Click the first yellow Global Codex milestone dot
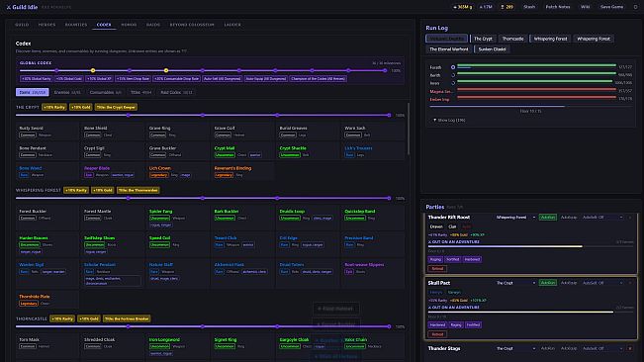Screen dimensions: 644x362 pyautogui.click(x=93, y=70)
